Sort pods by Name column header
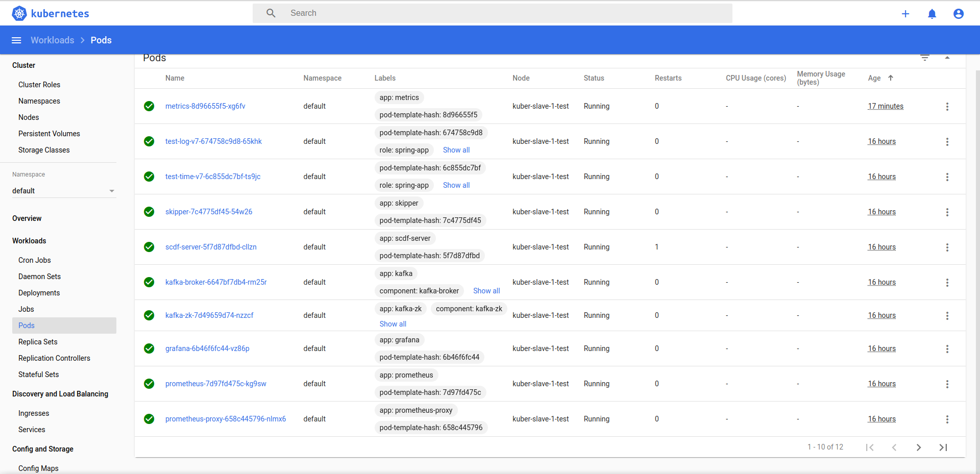This screenshot has width=980, height=474. [175, 78]
